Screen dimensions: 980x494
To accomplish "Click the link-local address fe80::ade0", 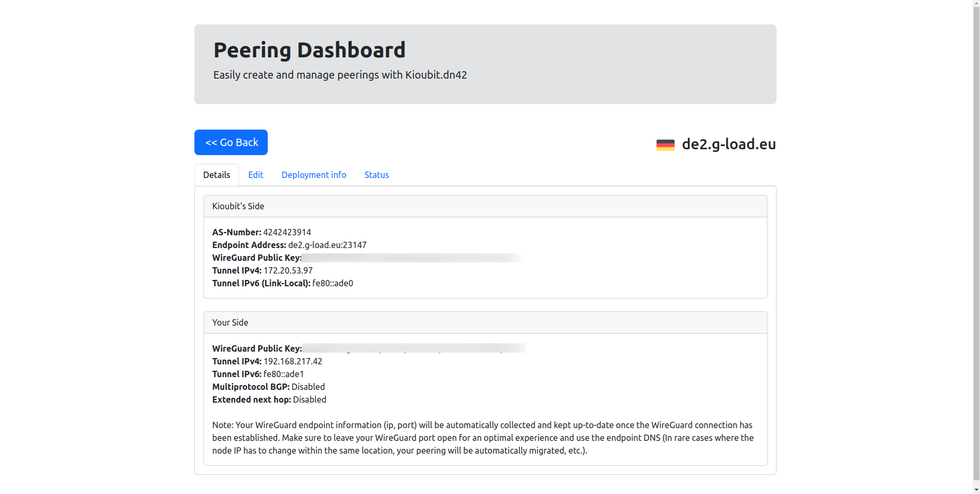I will [x=333, y=283].
